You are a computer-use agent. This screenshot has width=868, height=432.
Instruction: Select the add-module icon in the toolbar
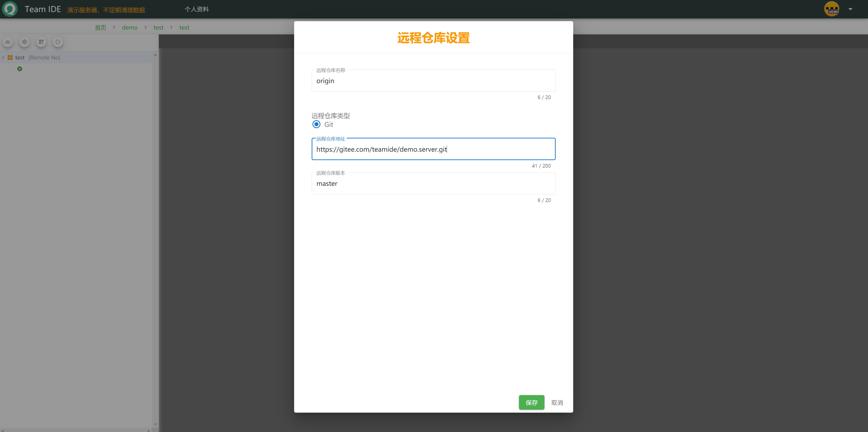pos(41,42)
